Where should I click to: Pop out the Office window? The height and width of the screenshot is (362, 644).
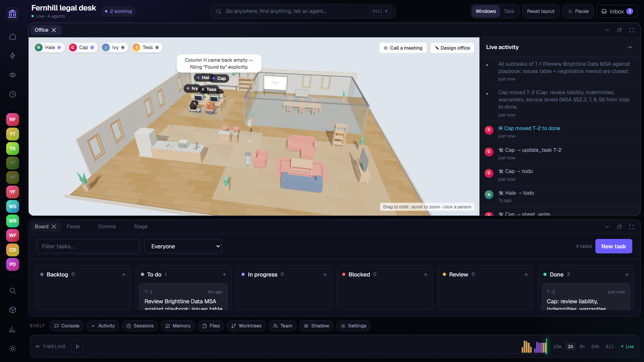pyautogui.click(x=619, y=30)
